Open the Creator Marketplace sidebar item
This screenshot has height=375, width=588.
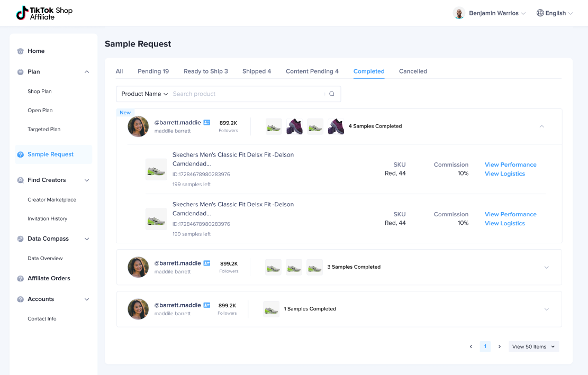click(x=52, y=200)
